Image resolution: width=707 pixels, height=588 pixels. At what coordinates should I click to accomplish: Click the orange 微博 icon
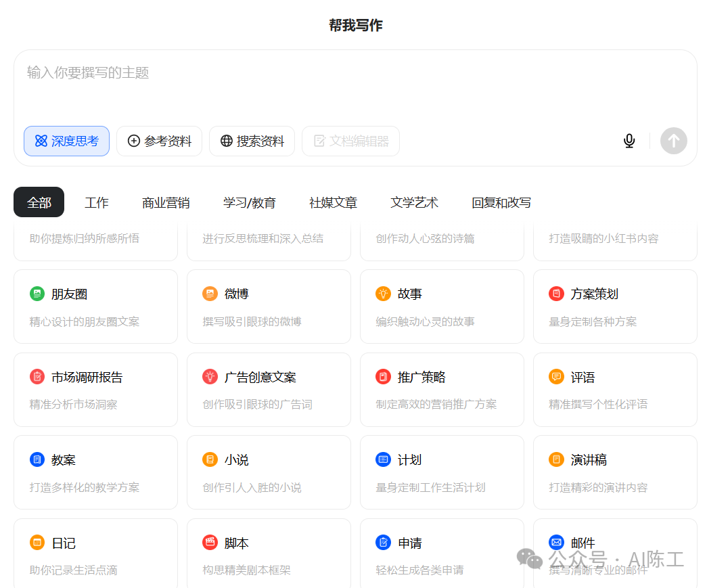tap(210, 294)
